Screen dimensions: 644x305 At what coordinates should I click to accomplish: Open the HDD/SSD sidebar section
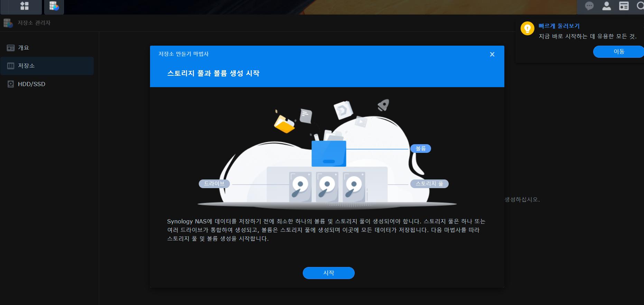[x=31, y=84]
